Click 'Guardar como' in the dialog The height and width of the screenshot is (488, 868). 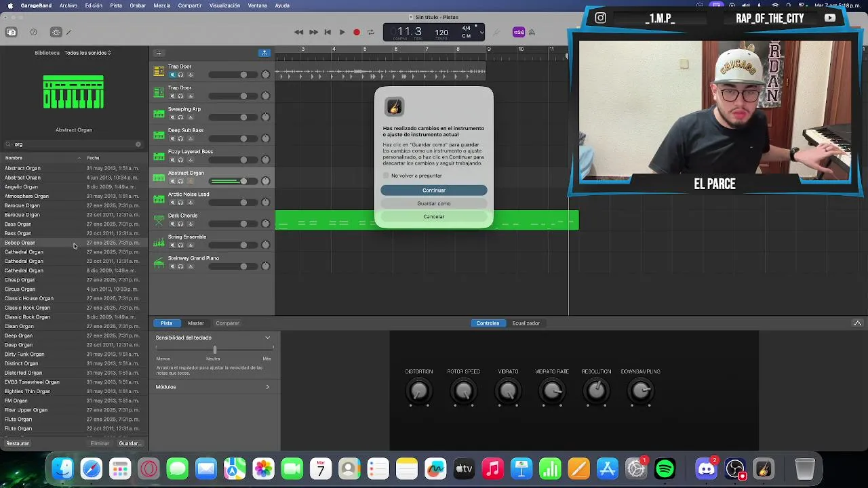click(434, 203)
